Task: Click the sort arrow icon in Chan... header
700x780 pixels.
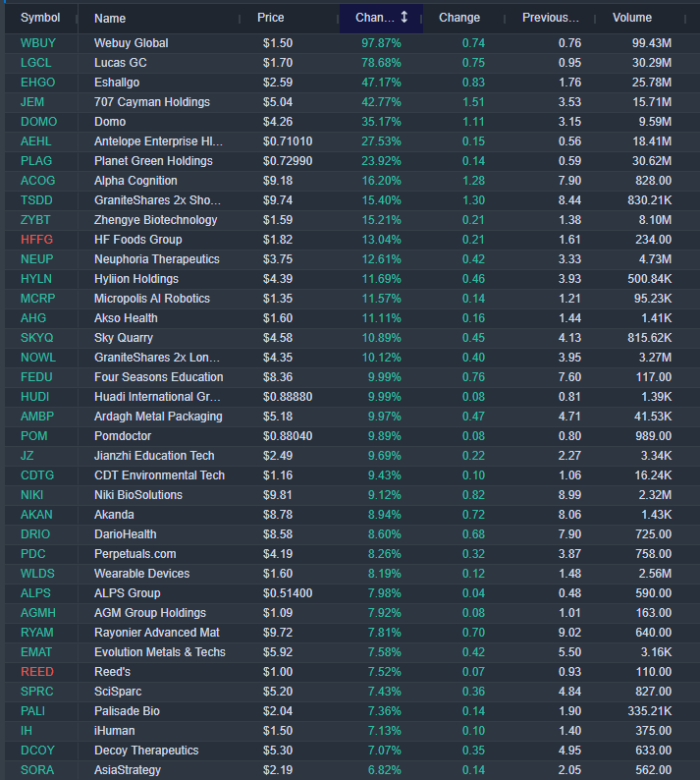Action: pyautogui.click(x=404, y=18)
